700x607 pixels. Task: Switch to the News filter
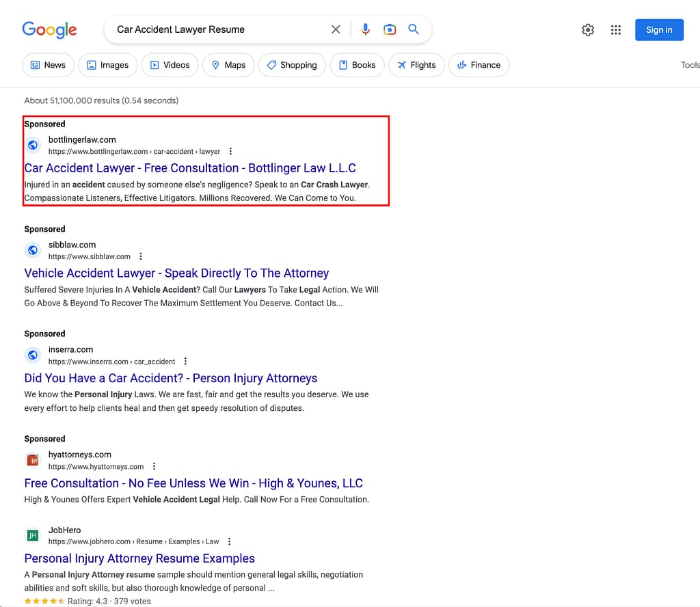[48, 65]
